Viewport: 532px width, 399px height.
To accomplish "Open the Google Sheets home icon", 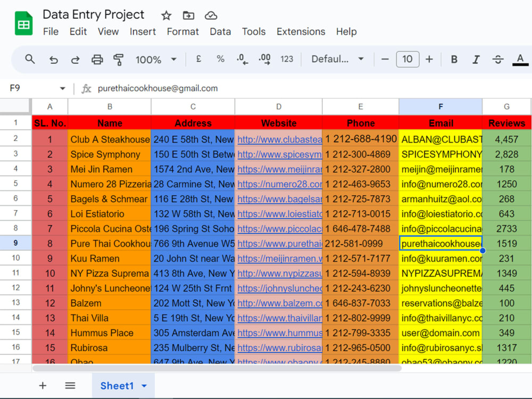I will pyautogui.click(x=24, y=23).
